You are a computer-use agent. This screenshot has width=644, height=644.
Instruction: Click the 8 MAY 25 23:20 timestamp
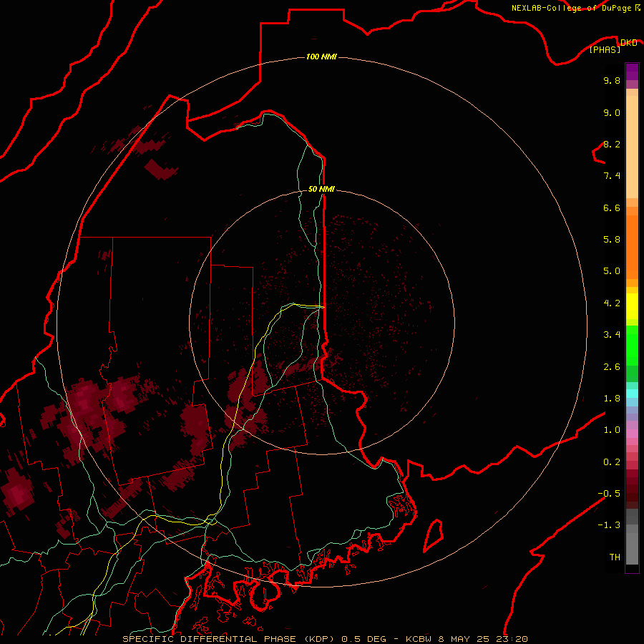point(483,639)
